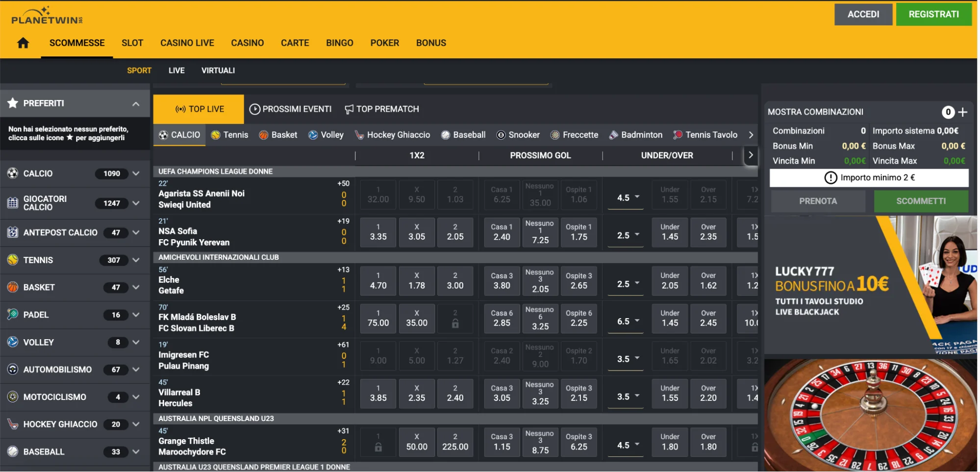
Task: Toggle odds 3.35 for NSA Sofia win
Action: click(x=378, y=232)
